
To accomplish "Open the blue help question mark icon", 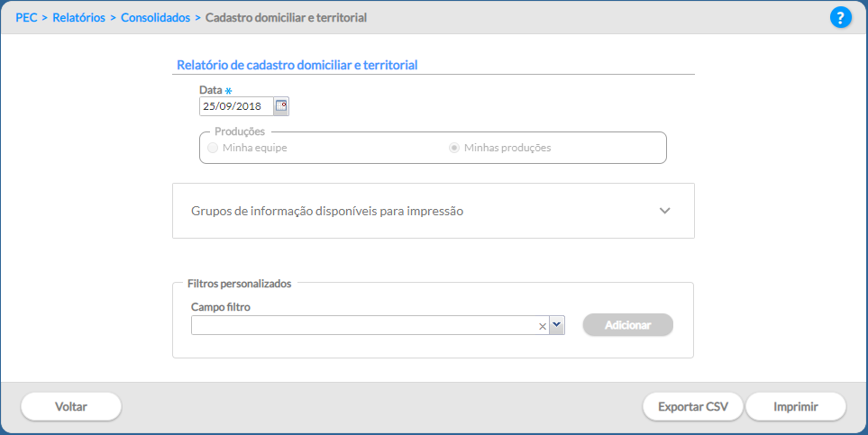I will tap(840, 17).
